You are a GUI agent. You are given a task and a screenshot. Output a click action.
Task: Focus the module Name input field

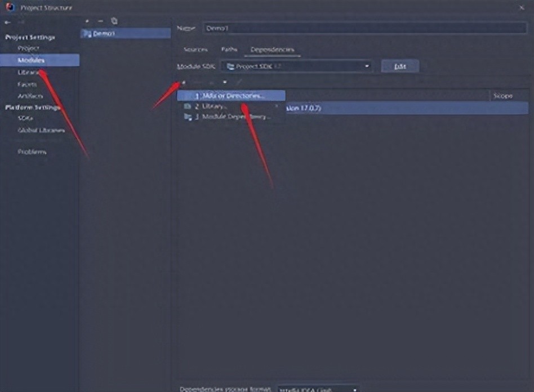[x=364, y=28]
